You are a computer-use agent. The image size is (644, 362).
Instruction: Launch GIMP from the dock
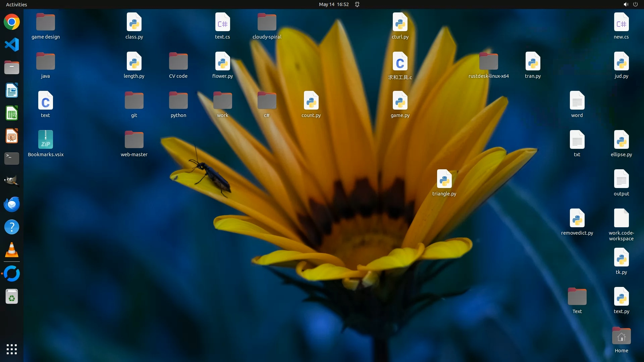[x=12, y=181]
